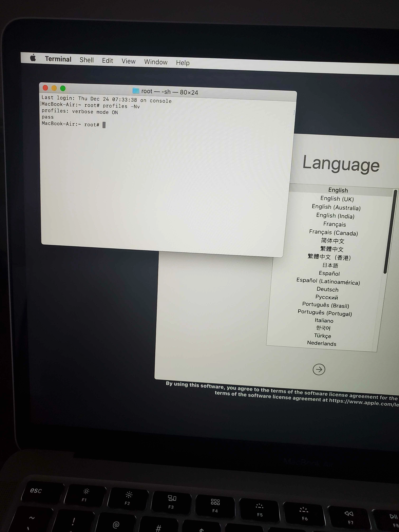This screenshot has width=399, height=532.
Task: Minimize Terminal with the yellow button
Action: click(54, 88)
